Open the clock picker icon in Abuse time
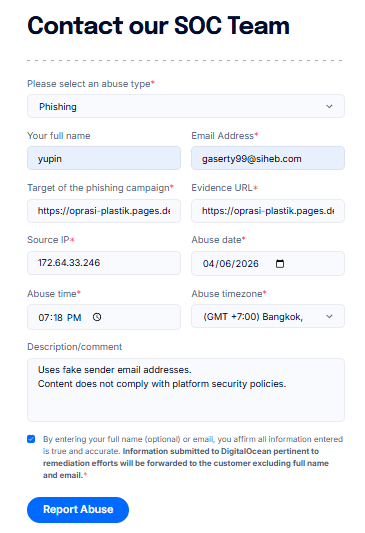Viewport: 365px width, 533px height. click(x=97, y=317)
